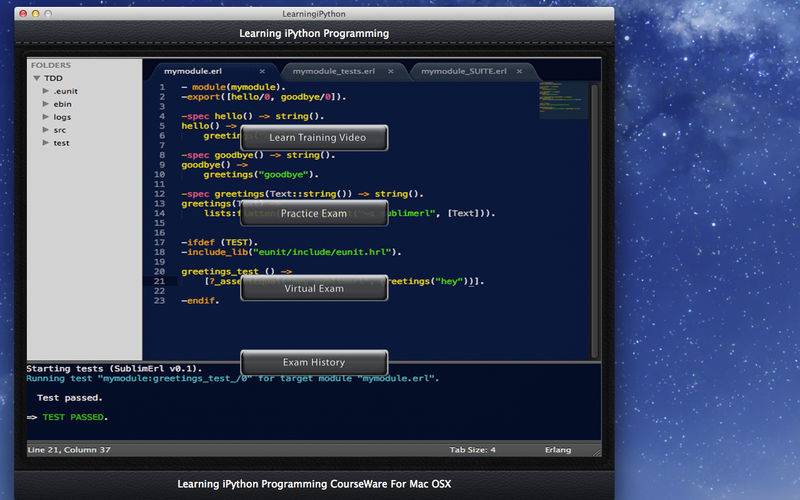Click line number 21 in gutter
This screenshot has width=800, height=500.
click(x=159, y=281)
